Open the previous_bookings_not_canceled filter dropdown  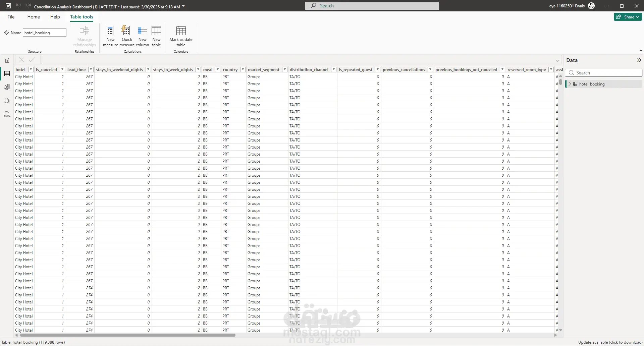[502, 69]
